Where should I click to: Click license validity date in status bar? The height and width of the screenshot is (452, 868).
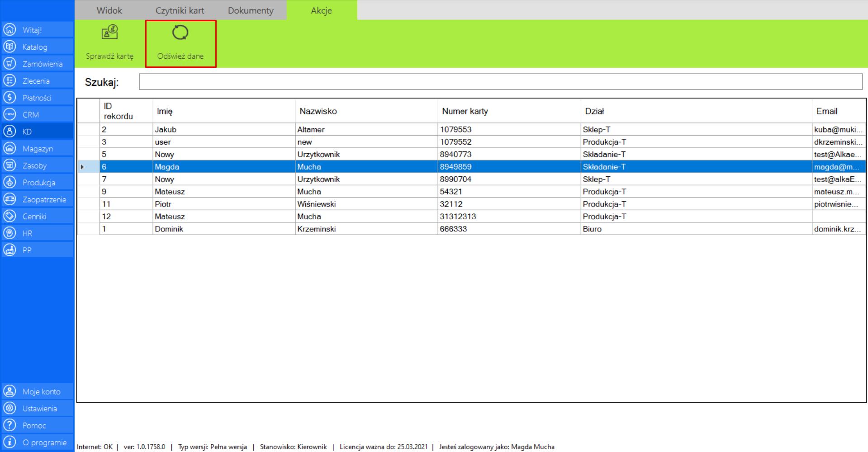coord(384,447)
